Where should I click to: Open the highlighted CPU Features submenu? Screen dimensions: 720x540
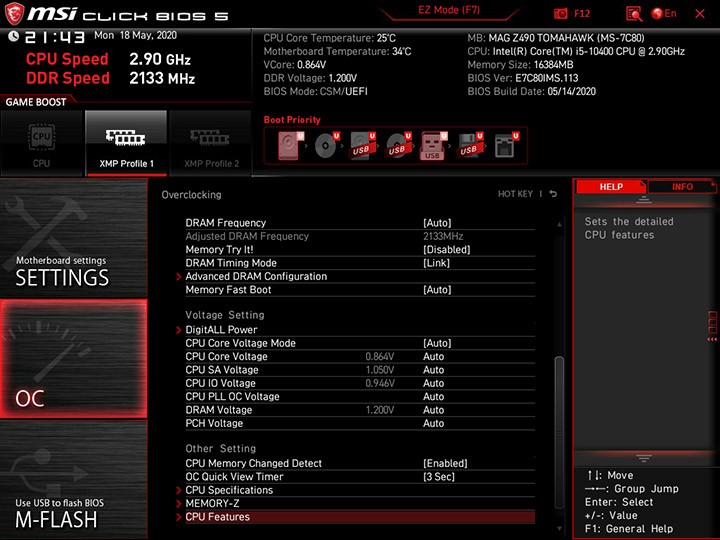[x=360, y=517]
